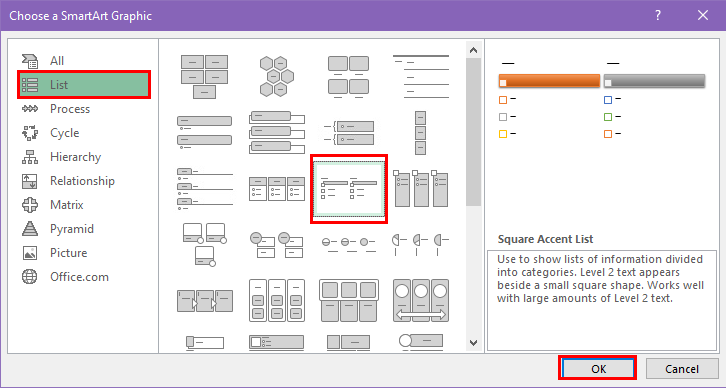The height and width of the screenshot is (388, 726).
Task: Select the Detailed Process layout with arrows
Action: pos(204,300)
